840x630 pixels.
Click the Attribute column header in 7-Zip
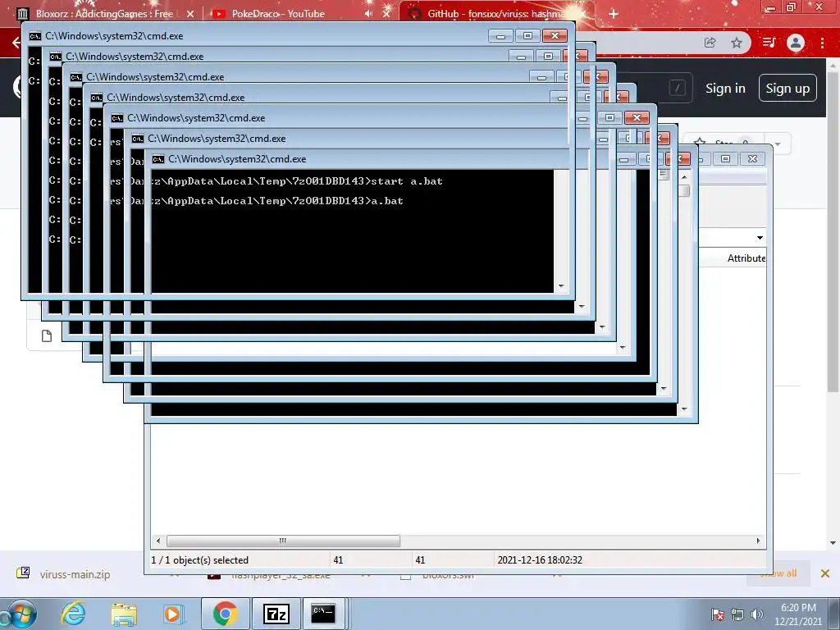(746, 258)
